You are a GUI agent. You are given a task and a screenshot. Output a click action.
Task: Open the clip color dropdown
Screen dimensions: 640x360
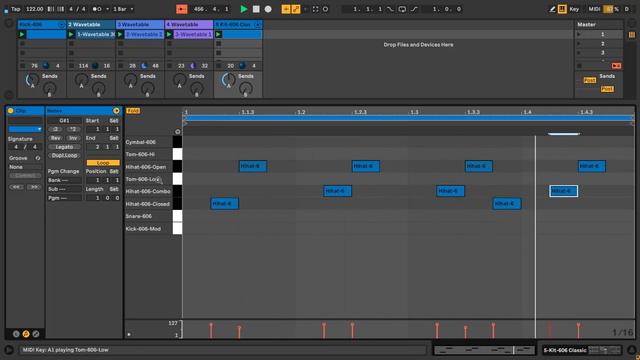pos(26,129)
